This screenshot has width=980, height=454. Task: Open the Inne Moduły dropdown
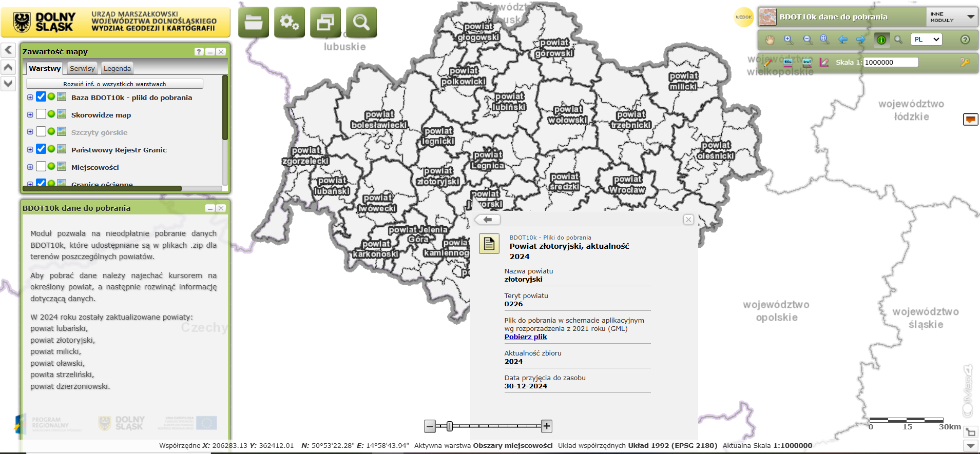click(952, 17)
